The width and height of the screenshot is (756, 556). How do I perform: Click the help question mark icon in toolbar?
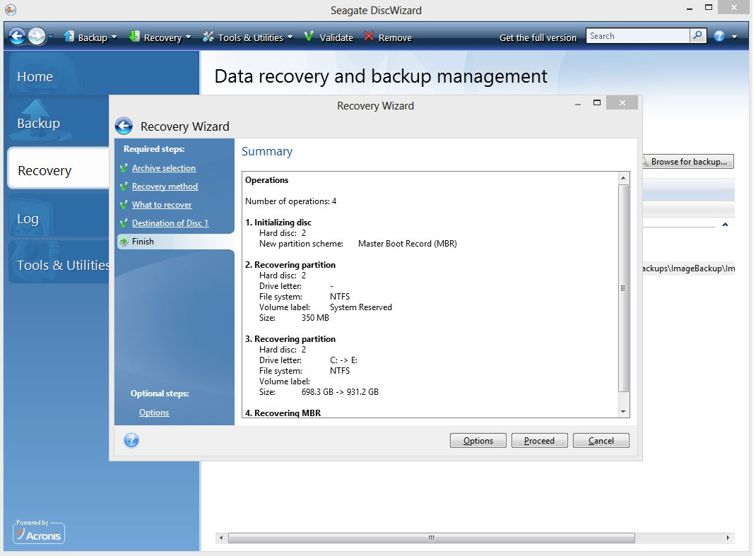click(x=719, y=36)
